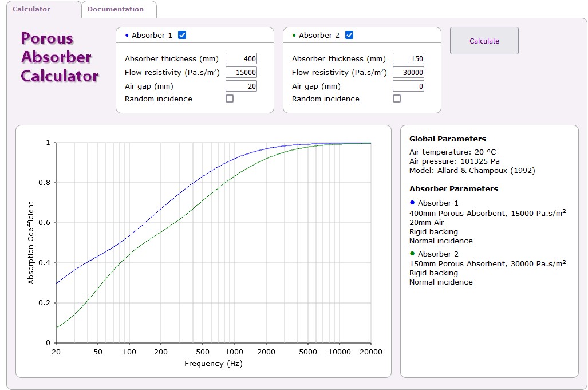Click Absorber 1 air gap field
This screenshot has height=390, width=588.
[241, 86]
